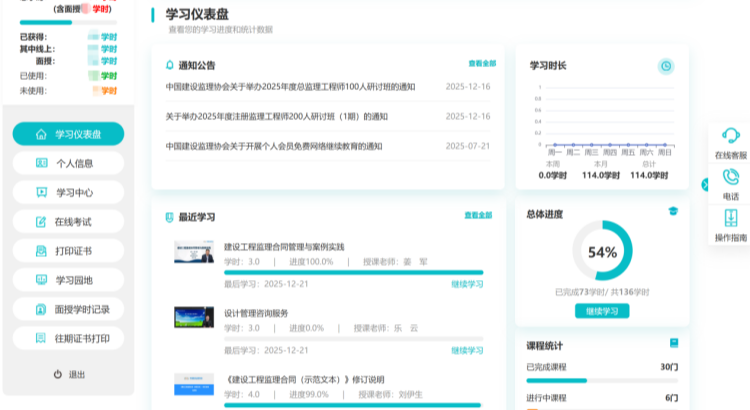750x410 pixels.
Task: Click 退出 to log out
Action: coord(68,373)
